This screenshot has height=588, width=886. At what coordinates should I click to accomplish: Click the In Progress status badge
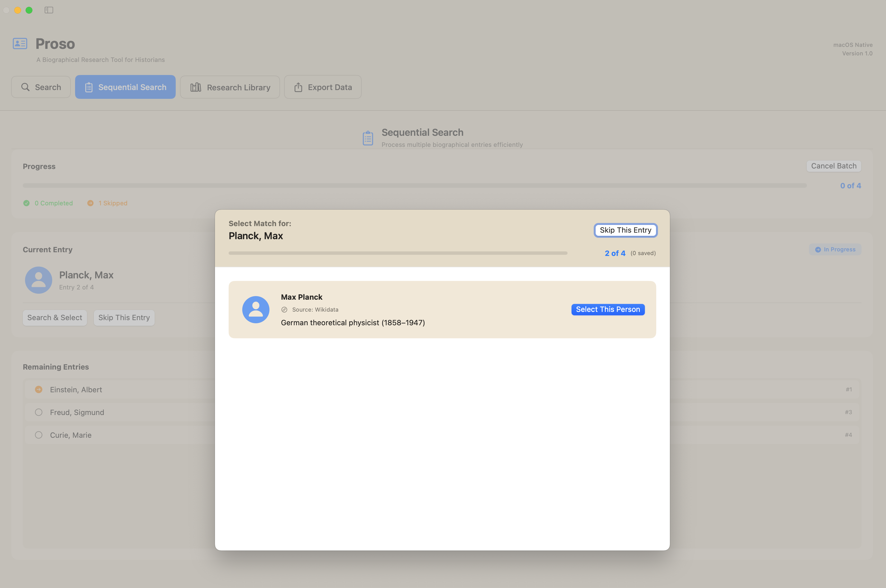coord(835,249)
